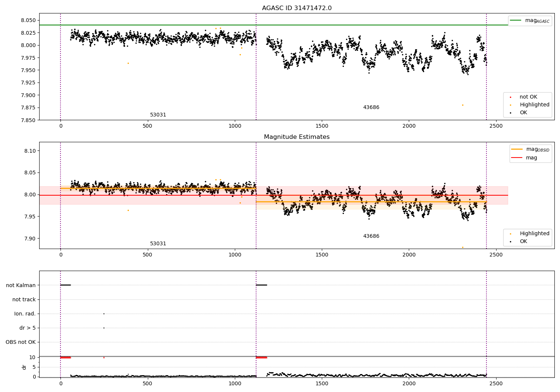
Task: Select 'Highlighted' legend entry in top plot
Action: click(529, 105)
